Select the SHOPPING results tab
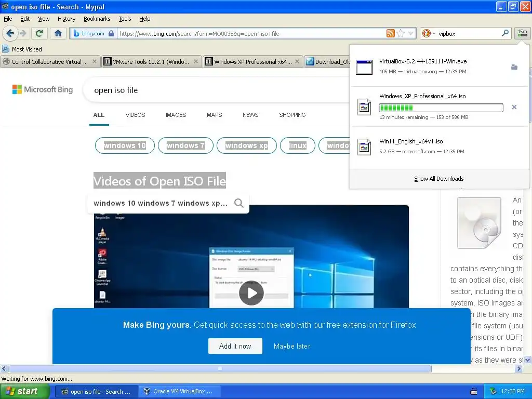 pyautogui.click(x=292, y=115)
